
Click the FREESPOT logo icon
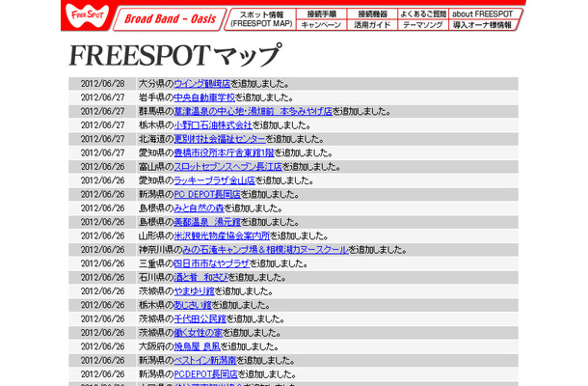87,16
